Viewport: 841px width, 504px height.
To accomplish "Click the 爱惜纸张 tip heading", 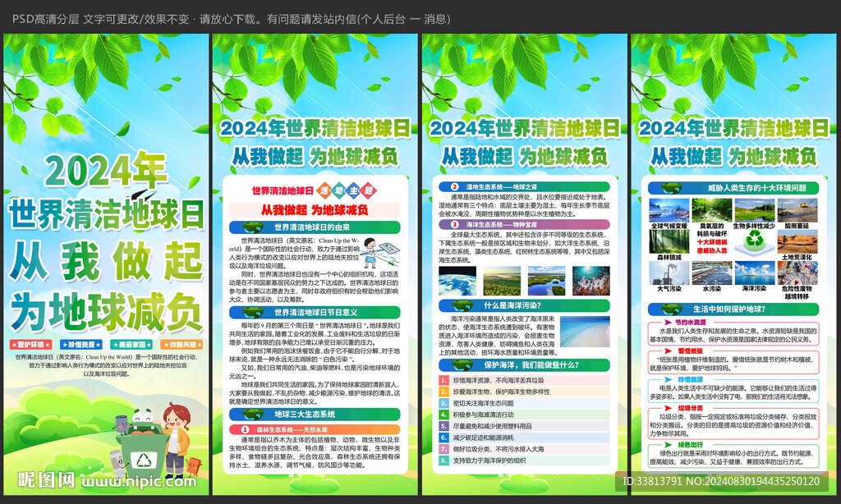I will [690, 351].
